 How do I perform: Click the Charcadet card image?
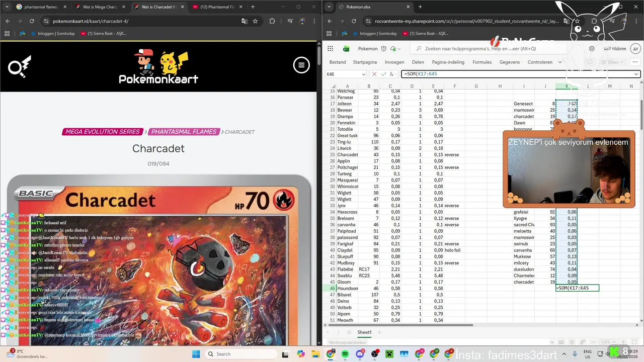[x=158, y=260]
